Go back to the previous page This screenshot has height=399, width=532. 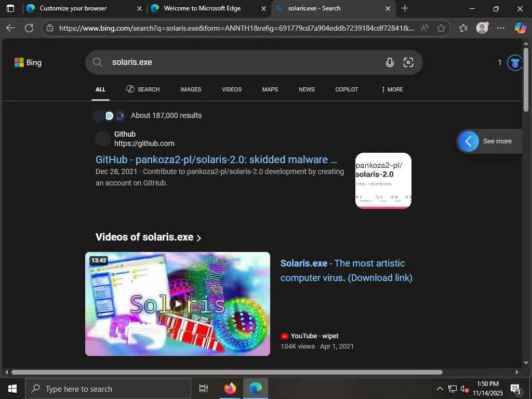(x=10, y=28)
